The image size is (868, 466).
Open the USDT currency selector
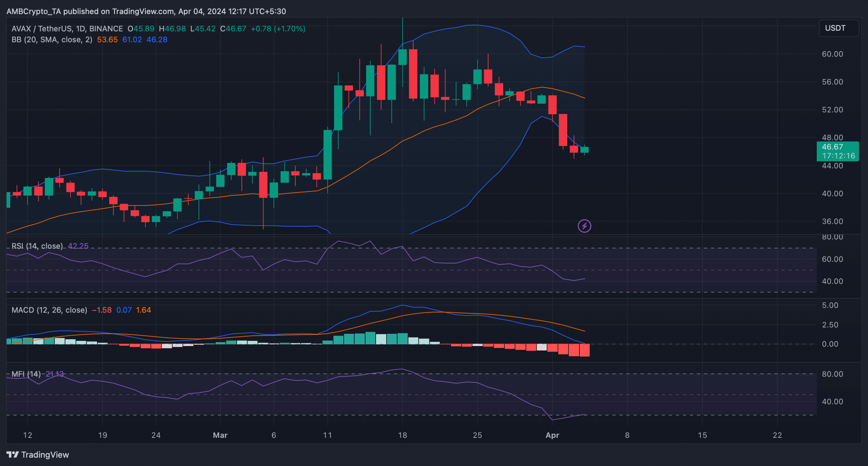(839, 28)
